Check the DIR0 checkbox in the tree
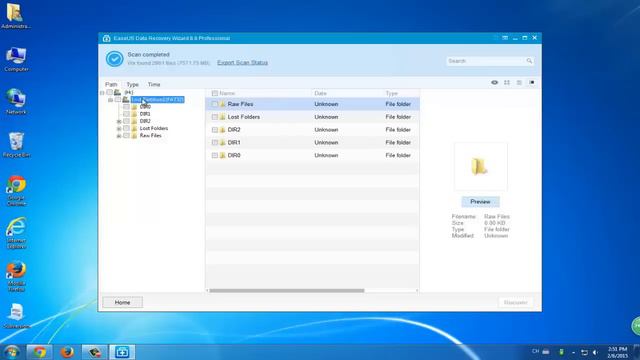The image size is (640, 360). click(126, 107)
